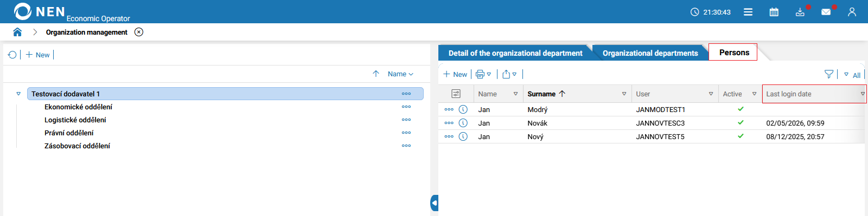Viewport: 868px width, 216px height.
Task: Show info for Jan Novák
Action: point(463,123)
